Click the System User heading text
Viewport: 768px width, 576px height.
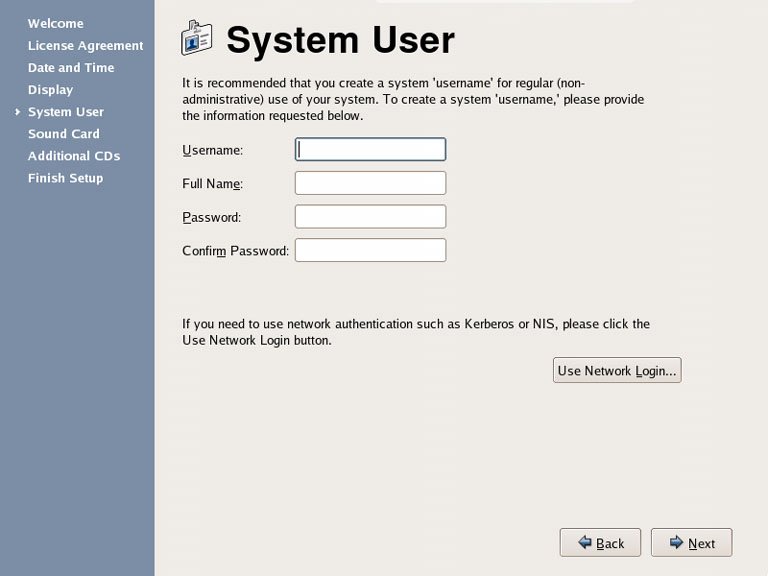[x=340, y=40]
